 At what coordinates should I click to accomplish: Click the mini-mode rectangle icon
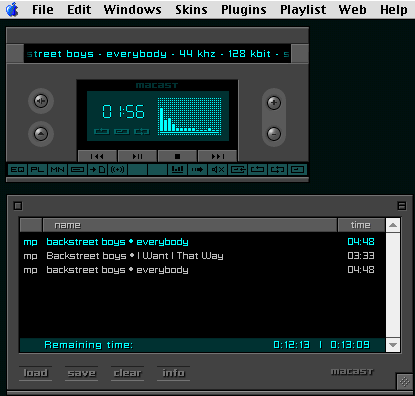(77, 170)
